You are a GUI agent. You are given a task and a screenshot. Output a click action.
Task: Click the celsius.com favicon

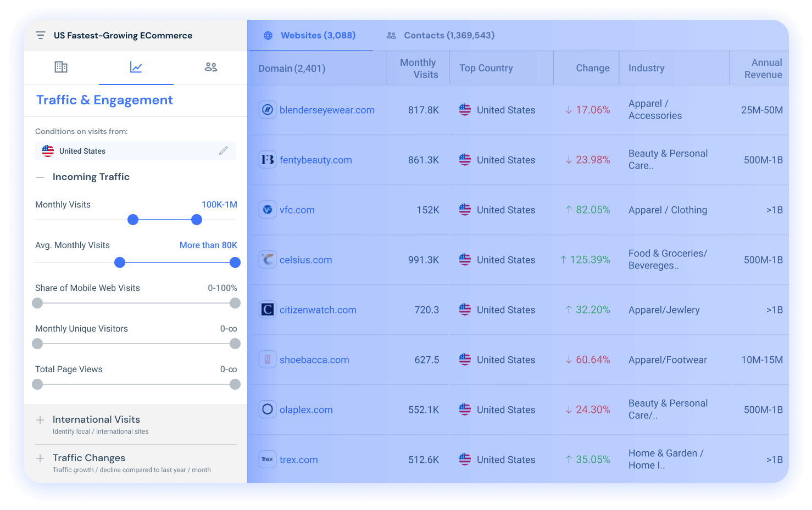[268, 260]
